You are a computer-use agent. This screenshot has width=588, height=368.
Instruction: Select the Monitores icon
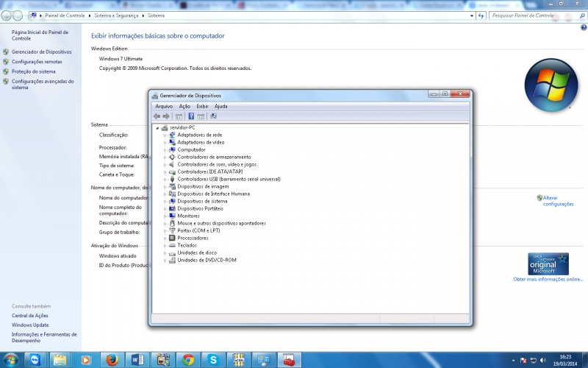tap(172, 216)
